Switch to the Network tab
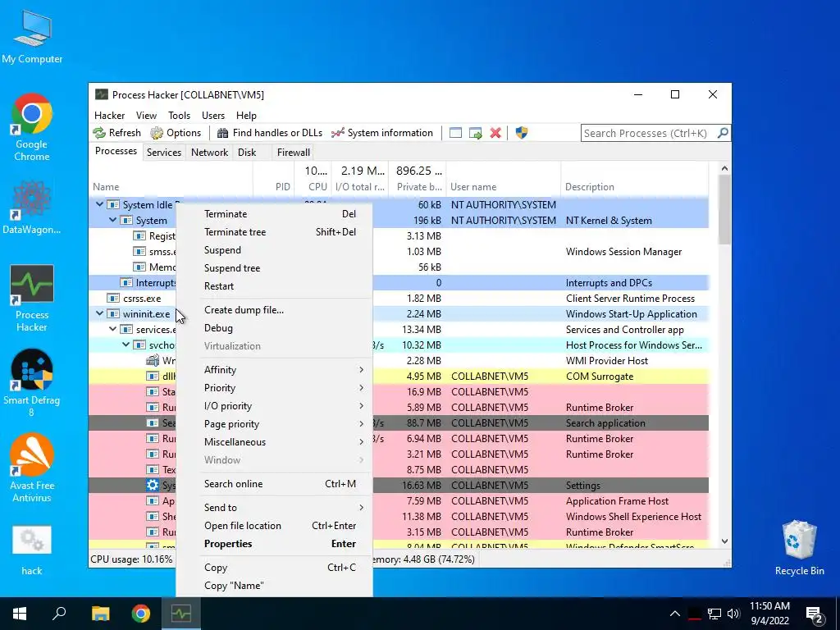Image resolution: width=840 pixels, height=630 pixels. point(209,152)
